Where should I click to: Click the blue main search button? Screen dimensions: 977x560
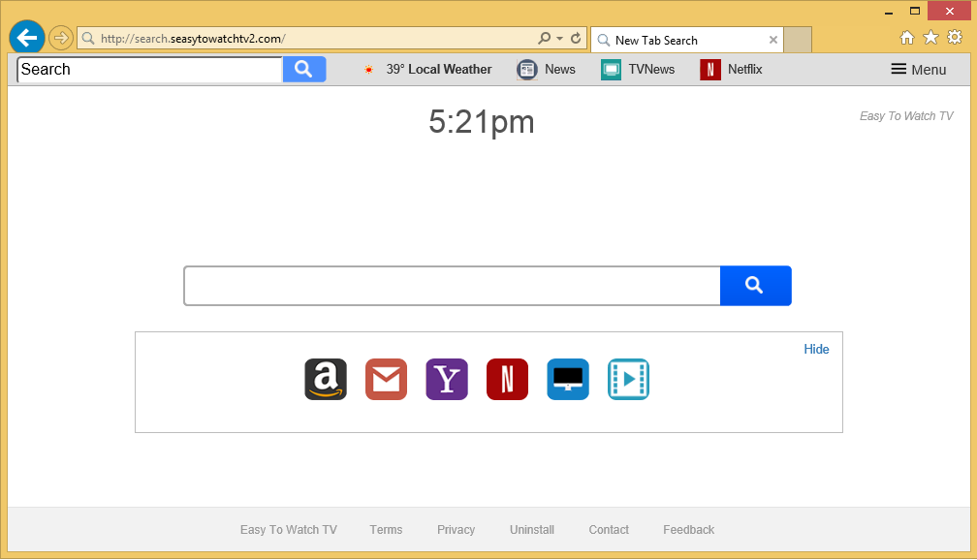[x=755, y=286]
